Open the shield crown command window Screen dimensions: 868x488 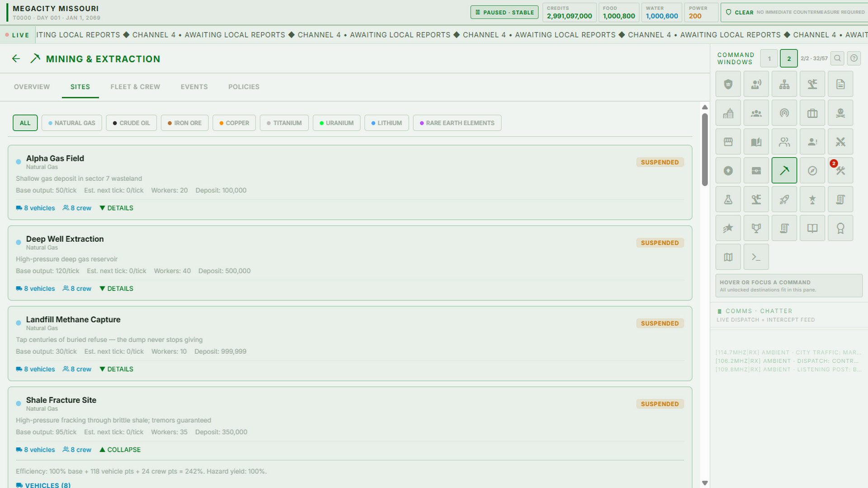[x=728, y=84]
